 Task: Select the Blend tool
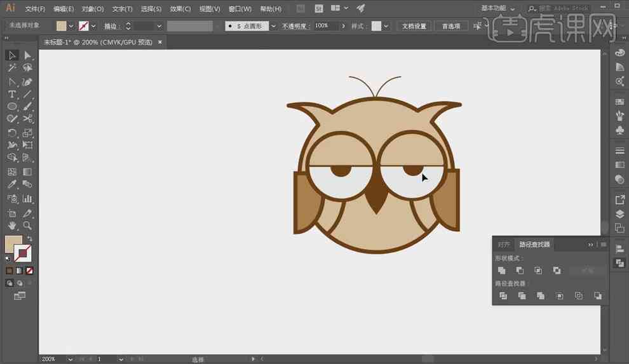click(x=27, y=184)
